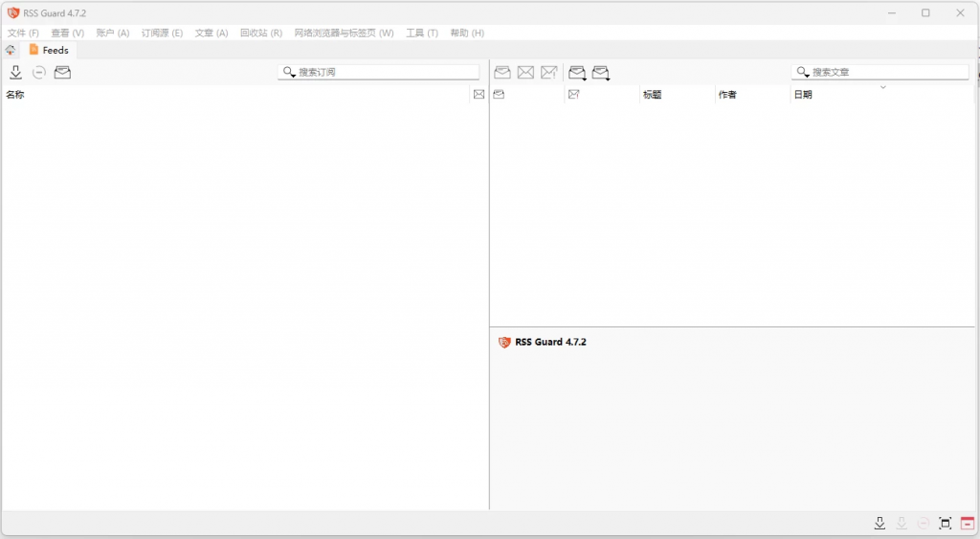
Task: Maximize the RSS Guard window
Action: pyautogui.click(x=925, y=12)
